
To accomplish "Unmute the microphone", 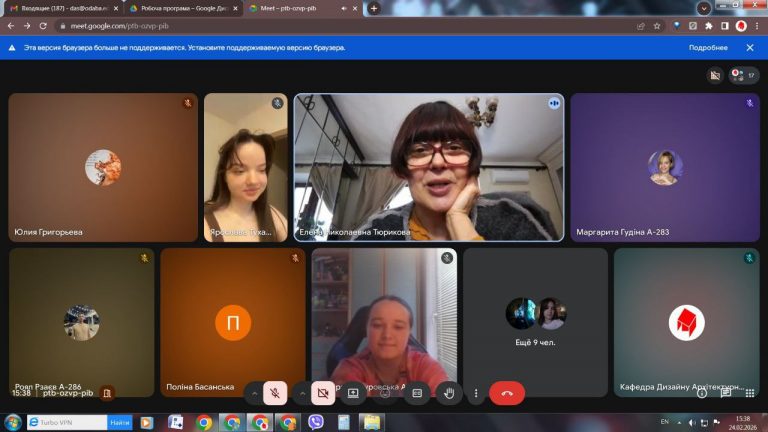I will (x=275, y=393).
